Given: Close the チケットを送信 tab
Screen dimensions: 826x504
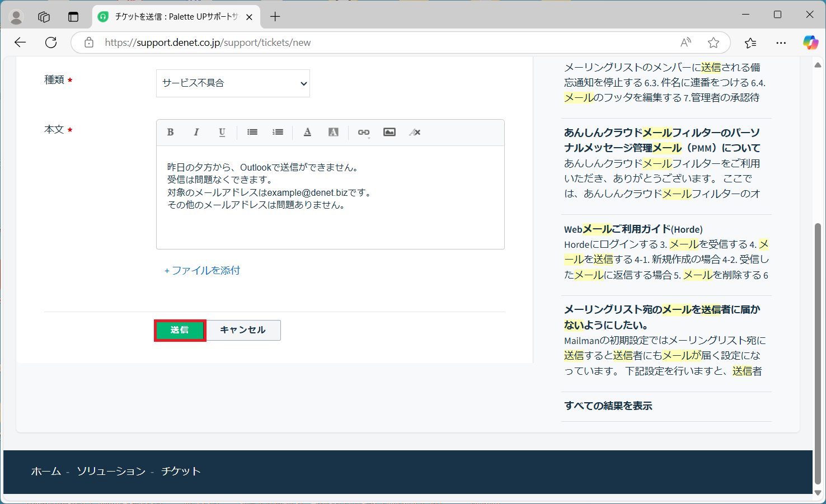Looking at the screenshot, I should tap(249, 17).
